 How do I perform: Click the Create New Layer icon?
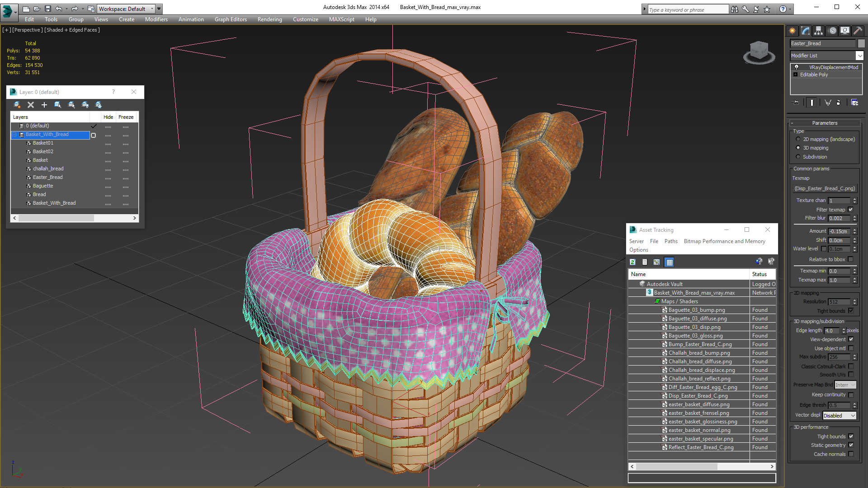point(17,105)
